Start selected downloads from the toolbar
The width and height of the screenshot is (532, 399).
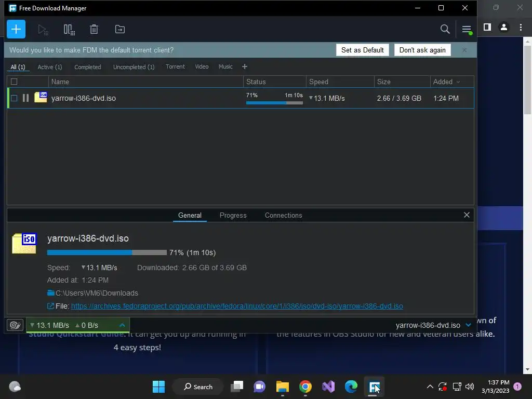(43, 30)
